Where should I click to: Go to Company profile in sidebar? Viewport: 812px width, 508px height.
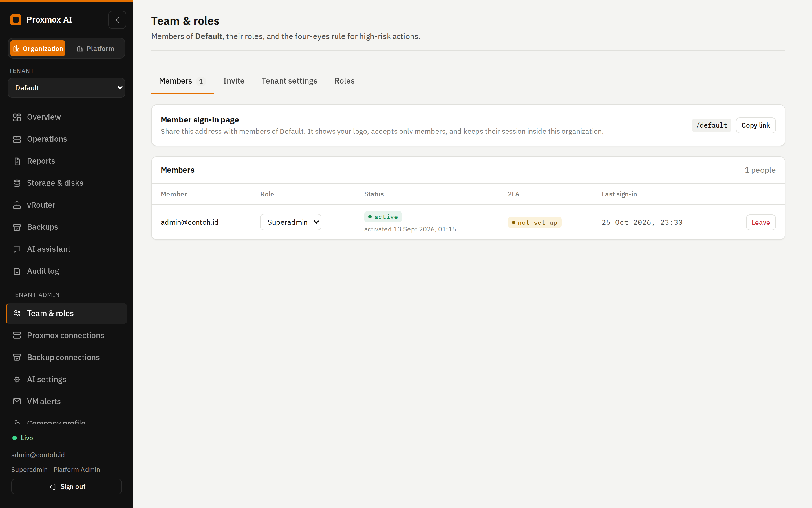[x=67, y=422]
